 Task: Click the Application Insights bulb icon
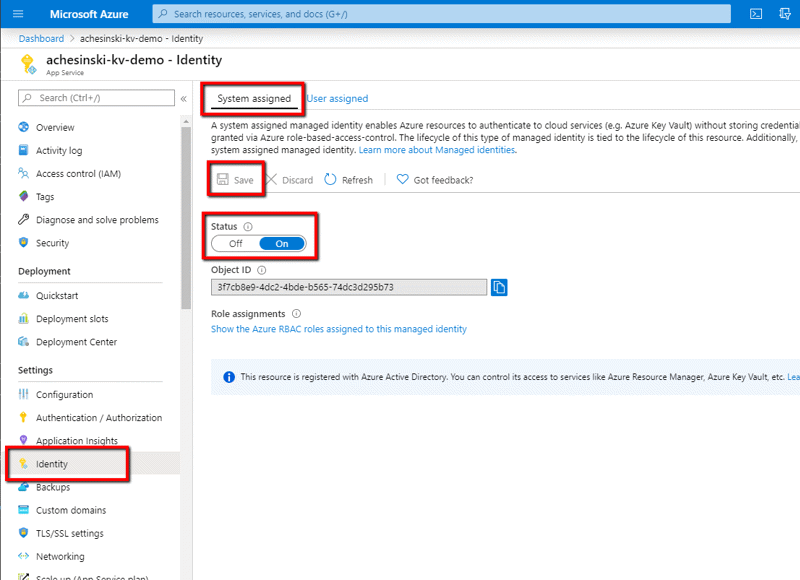coord(23,440)
